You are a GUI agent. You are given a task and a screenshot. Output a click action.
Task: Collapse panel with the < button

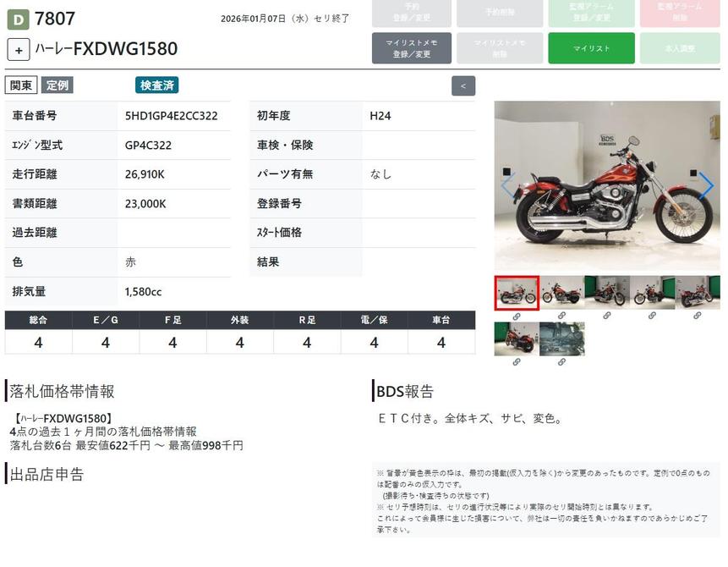tap(463, 85)
